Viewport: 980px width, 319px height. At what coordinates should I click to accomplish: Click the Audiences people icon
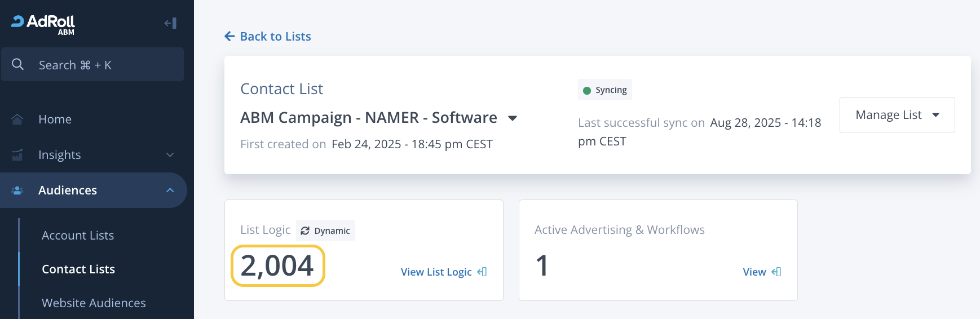(x=17, y=190)
